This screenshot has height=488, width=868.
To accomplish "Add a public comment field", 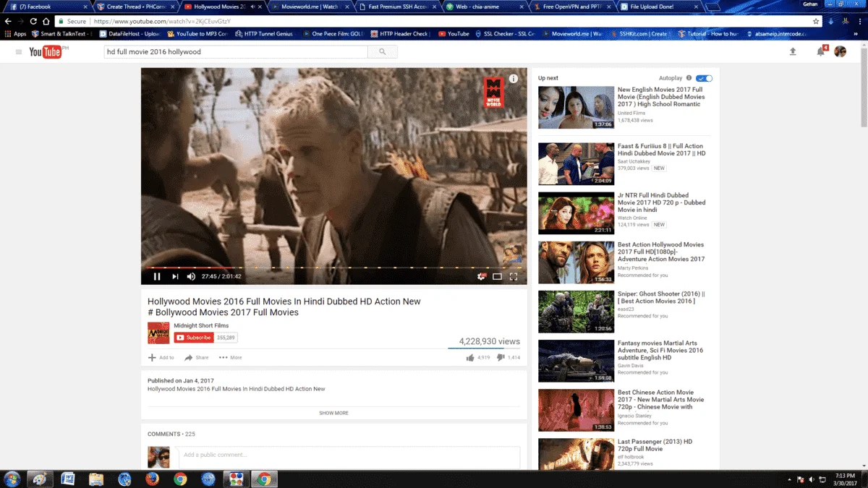I will (x=349, y=455).
